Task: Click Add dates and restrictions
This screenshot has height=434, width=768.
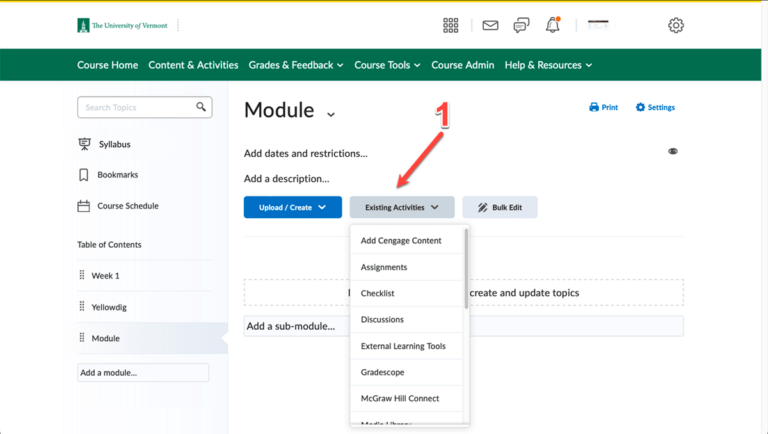Action: 306,153
